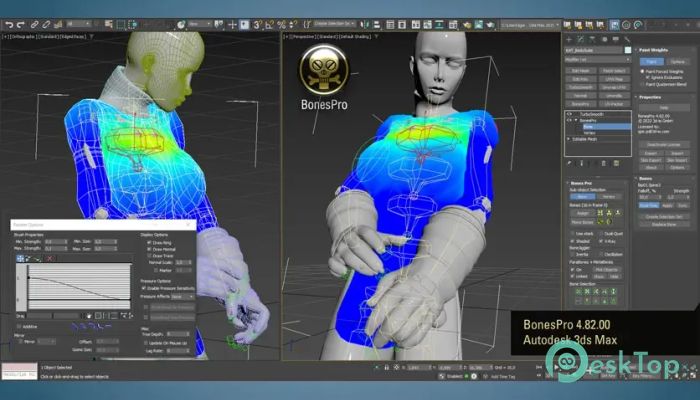The height and width of the screenshot is (400, 700).
Task: Open the workspace selector dropdown in toolbar
Action: (530, 25)
